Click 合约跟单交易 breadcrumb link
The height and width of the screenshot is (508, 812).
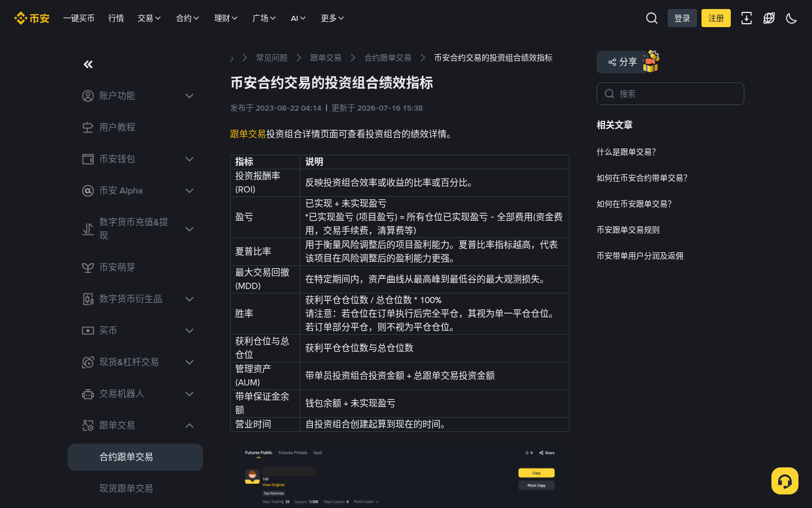pyautogui.click(x=388, y=58)
